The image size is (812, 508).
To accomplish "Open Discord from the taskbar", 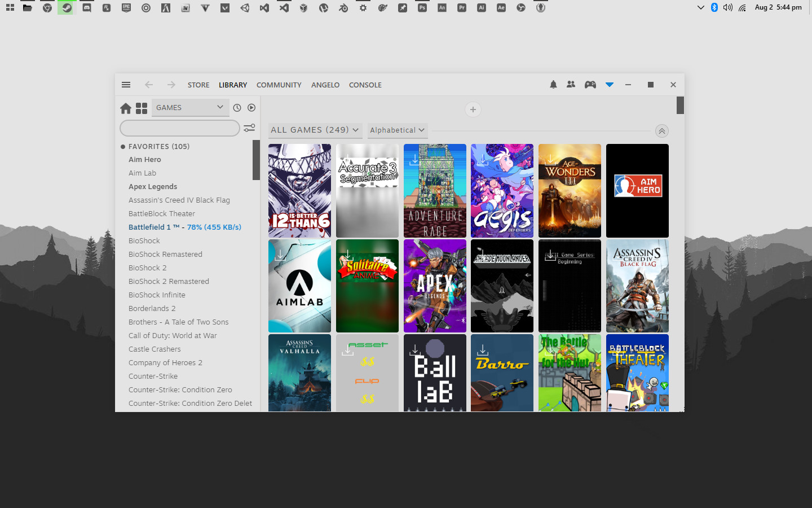I will (x=87, y=8).
